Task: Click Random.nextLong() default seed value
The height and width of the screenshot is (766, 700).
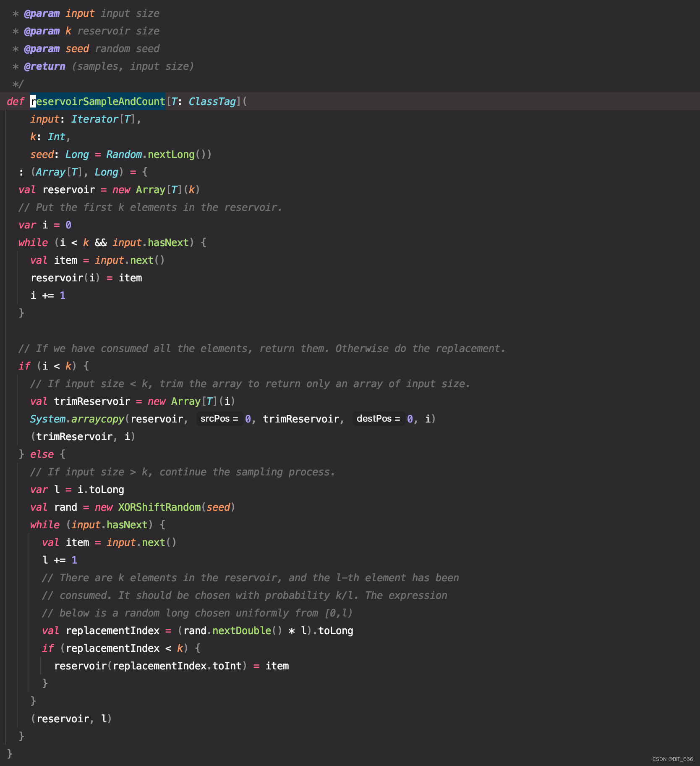Action: (x=159, y=155)
